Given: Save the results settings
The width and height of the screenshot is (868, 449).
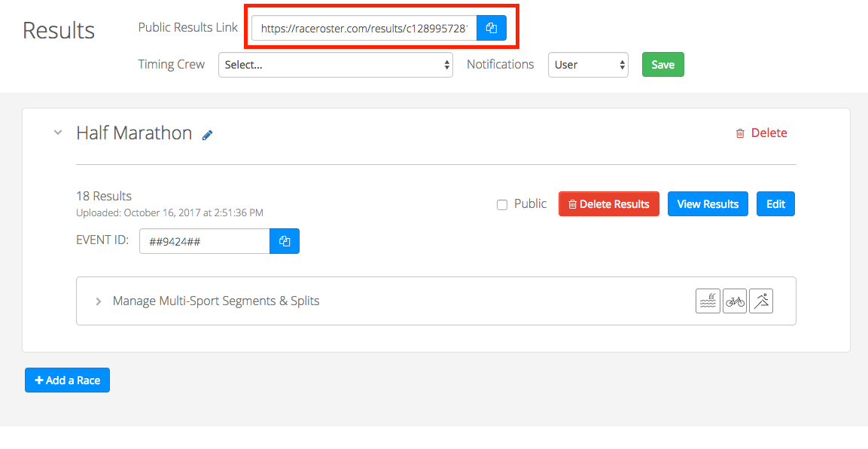Looking at the screenshot, I should pyautogui.click(x=662, y=65).
